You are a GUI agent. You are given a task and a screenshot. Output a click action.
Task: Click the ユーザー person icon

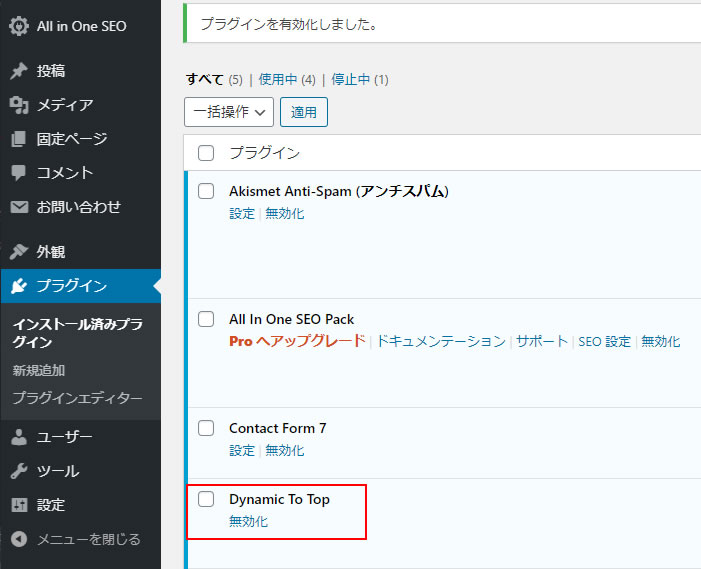pos(19,437)
